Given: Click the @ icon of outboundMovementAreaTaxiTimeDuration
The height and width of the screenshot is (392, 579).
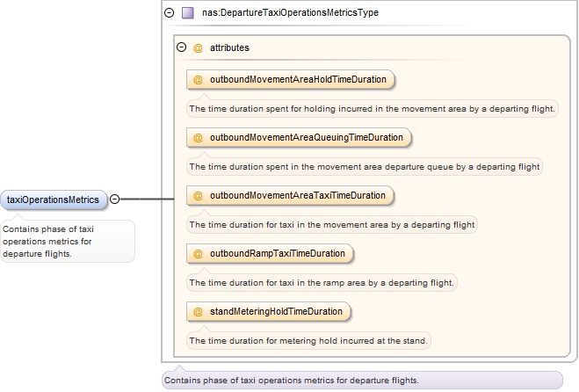Looking at the screenshot, I should 198,196.
